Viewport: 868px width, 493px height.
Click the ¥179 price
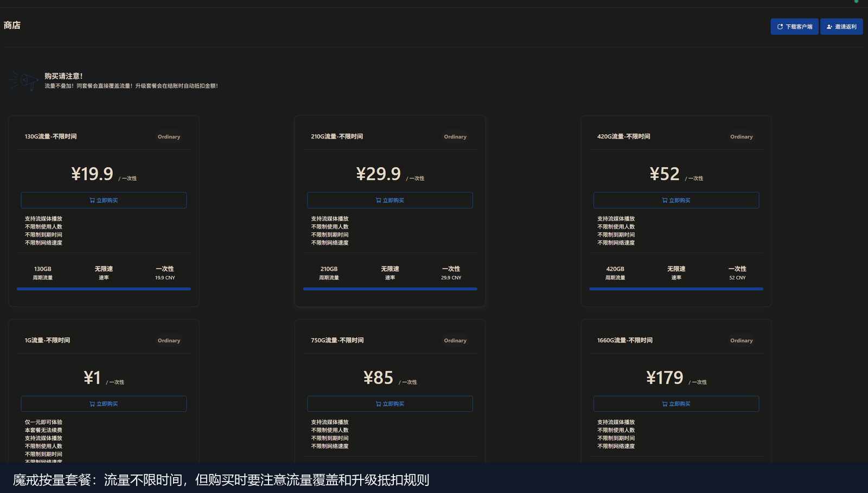665,377
